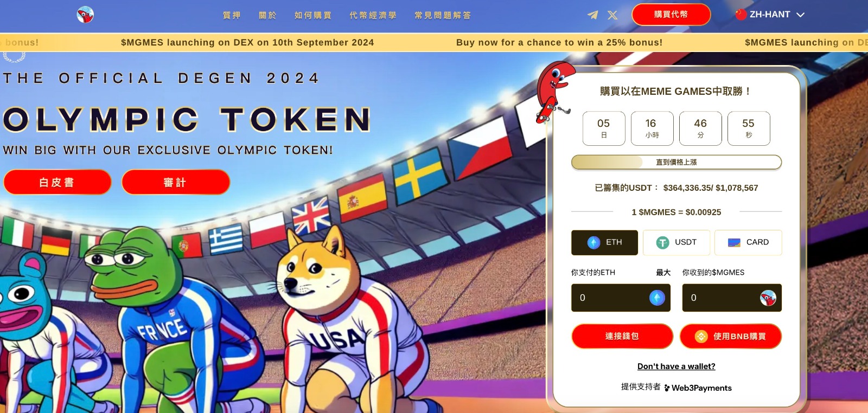Image resolution: width=868 pixels, height=413 pixels.
Task: Click the China flag language icon
Action: 741,15
